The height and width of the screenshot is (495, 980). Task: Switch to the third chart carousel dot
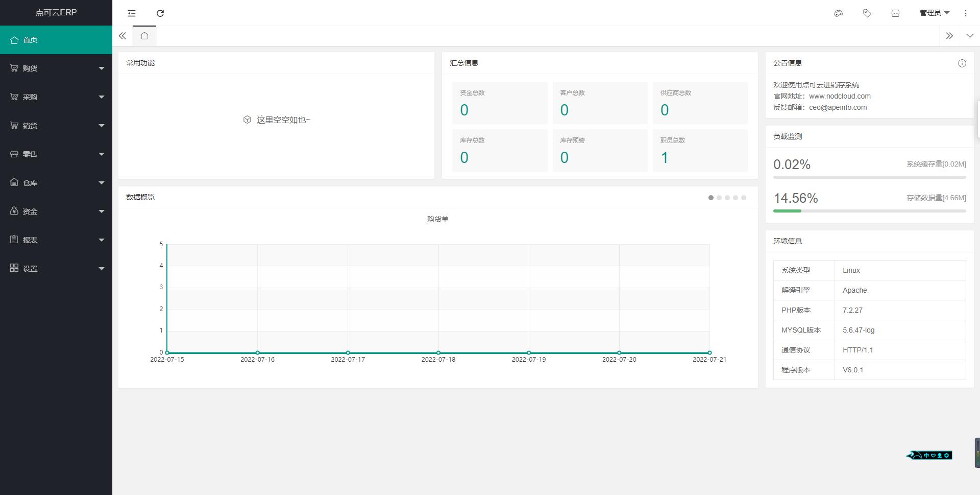(727, 198)
